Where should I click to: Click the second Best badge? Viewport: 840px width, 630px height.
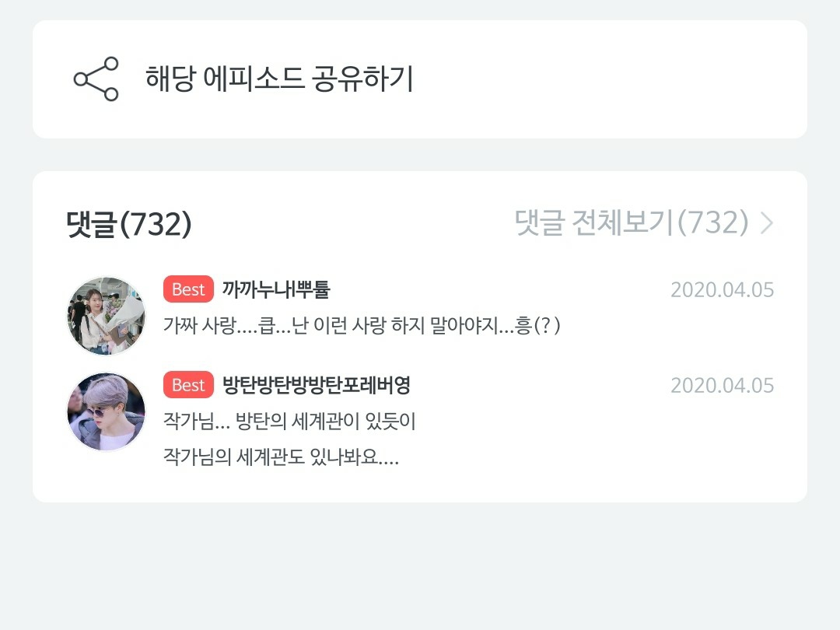pyautogui.click(x=188, y=385)
